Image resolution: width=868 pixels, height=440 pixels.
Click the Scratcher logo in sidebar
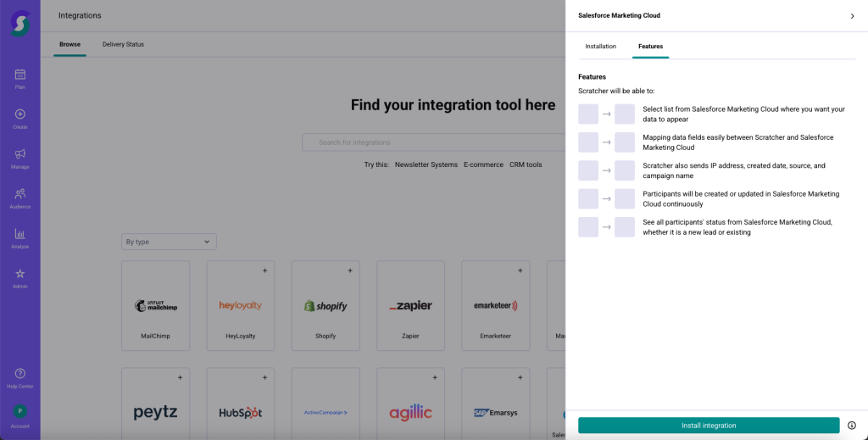19,23
